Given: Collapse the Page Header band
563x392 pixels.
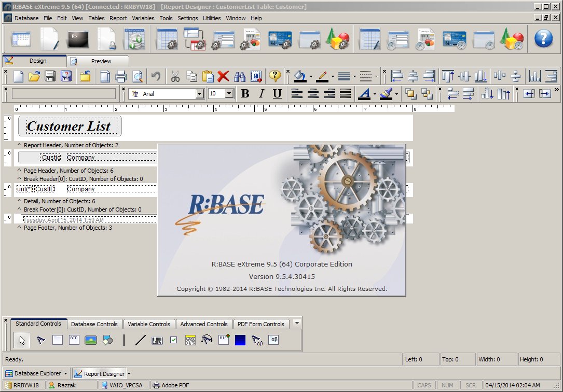Looking at the screenshot, I should (x=19, y=171).
